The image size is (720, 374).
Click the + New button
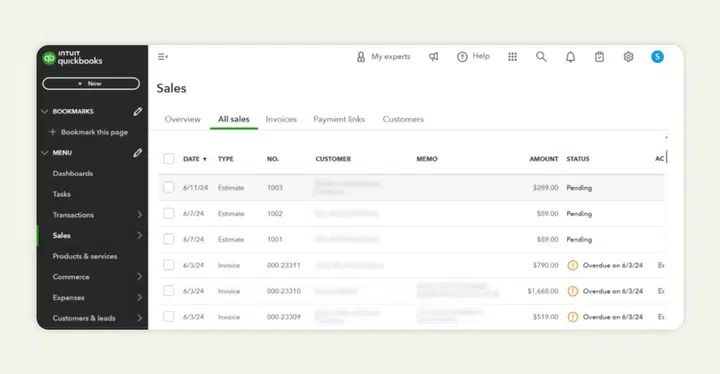point(91,84)
